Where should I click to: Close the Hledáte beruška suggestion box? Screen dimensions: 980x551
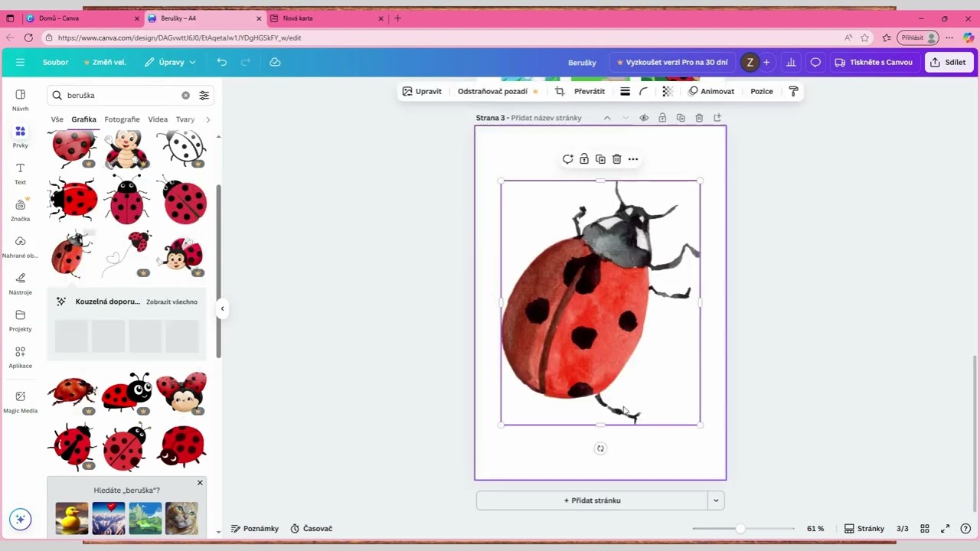200,483
